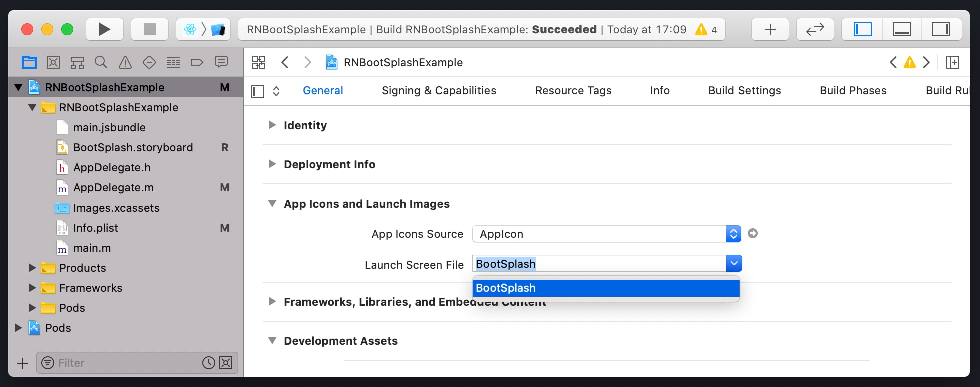Show the Project navigator folder icon

pos(29,62)
